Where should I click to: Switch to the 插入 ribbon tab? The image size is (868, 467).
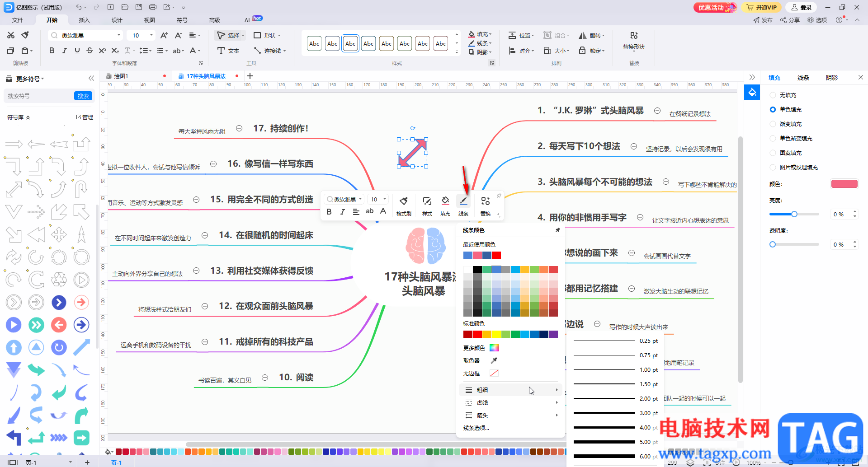(85, 20)
